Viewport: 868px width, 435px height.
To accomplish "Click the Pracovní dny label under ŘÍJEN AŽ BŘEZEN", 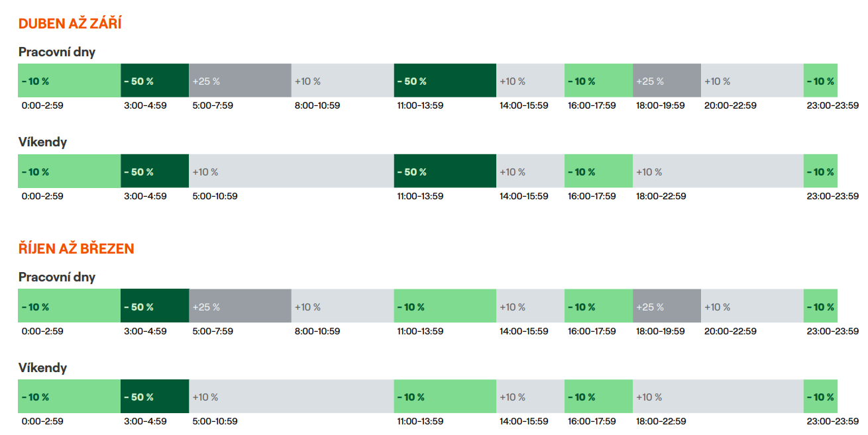I will 57,277.
